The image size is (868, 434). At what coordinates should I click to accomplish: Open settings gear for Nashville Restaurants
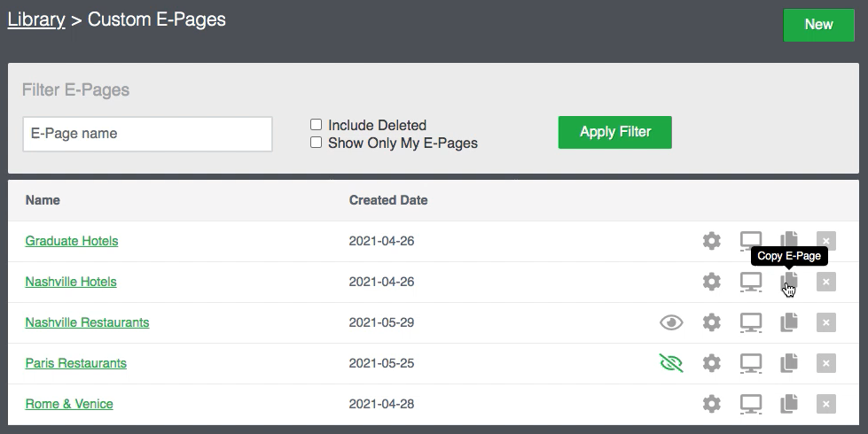click(711, 322)
